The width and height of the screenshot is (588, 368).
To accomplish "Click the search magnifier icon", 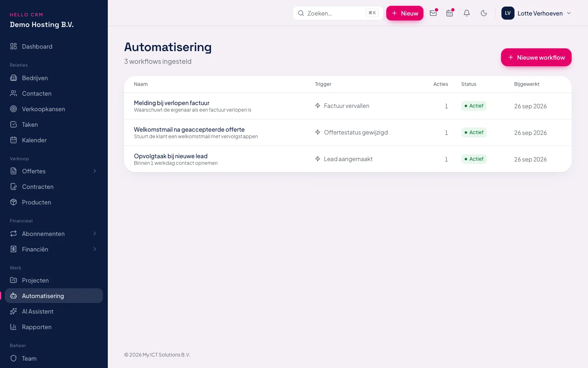I will click(x=301, y=13).
